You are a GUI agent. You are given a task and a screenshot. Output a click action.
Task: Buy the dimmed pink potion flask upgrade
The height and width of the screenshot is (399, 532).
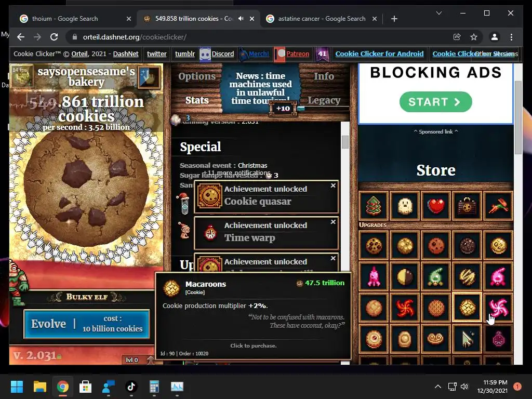click(498, 339)
